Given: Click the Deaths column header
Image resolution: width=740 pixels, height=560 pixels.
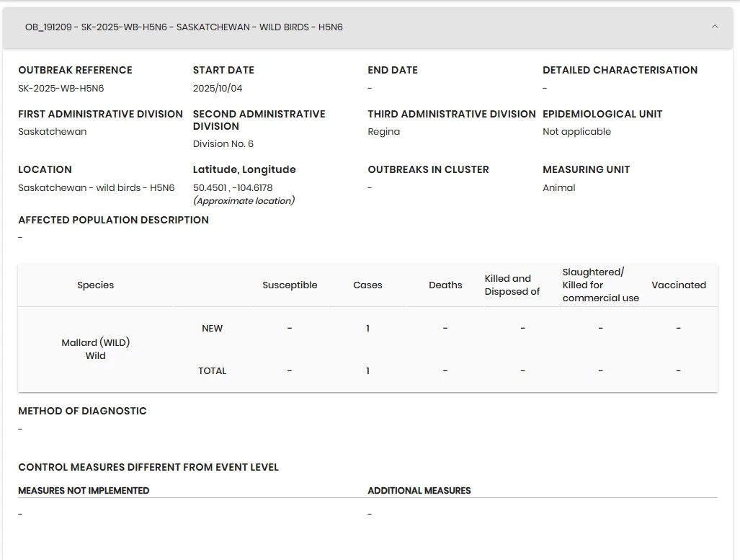Looking at the screenshot, I should click(445, 285).
